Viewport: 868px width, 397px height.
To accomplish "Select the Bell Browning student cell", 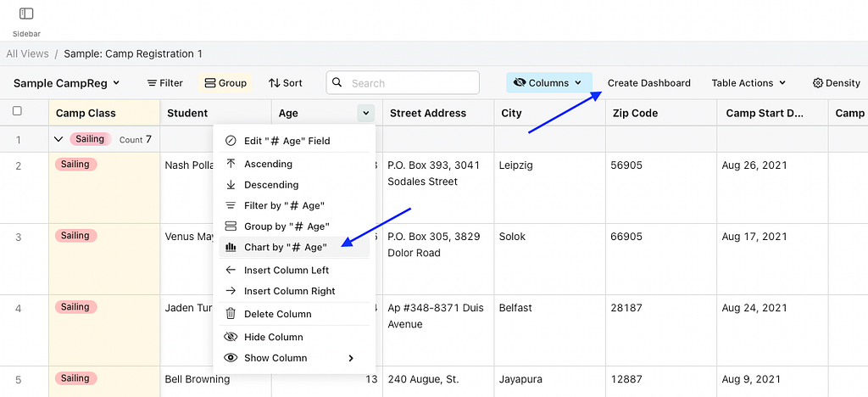I will [x=216, y=382].
